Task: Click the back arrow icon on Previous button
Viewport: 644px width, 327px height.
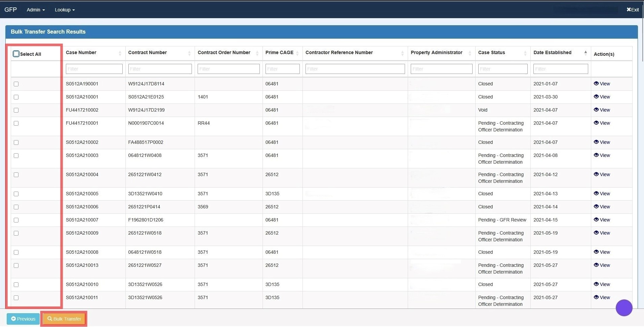Action: point(13,319)
